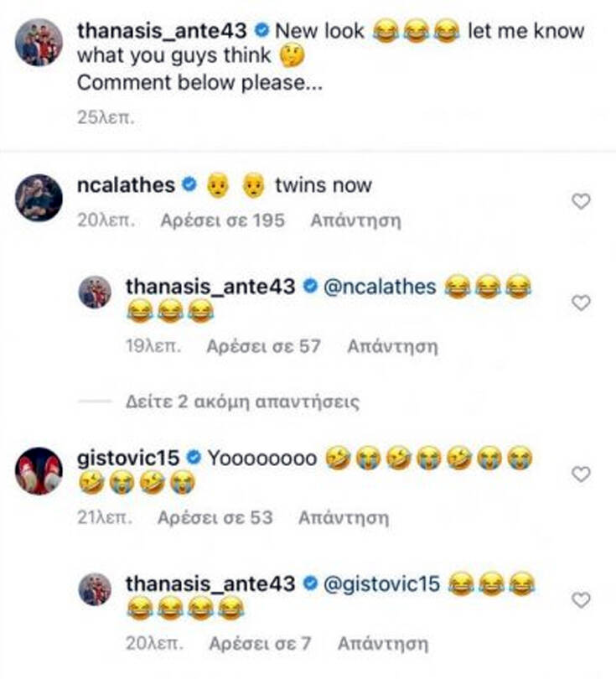Open thanasis_ante43's profile picture at the top
This screenshot has width=616, height=679.
pos(39,42)
